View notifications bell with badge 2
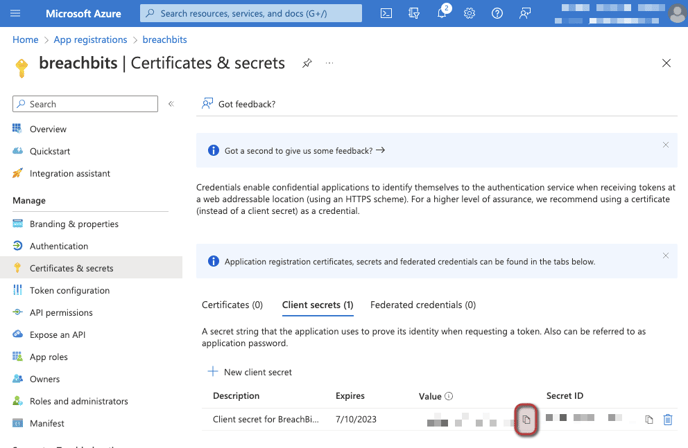The height and width of the screenshot is (448, 688). click(442, 12)
